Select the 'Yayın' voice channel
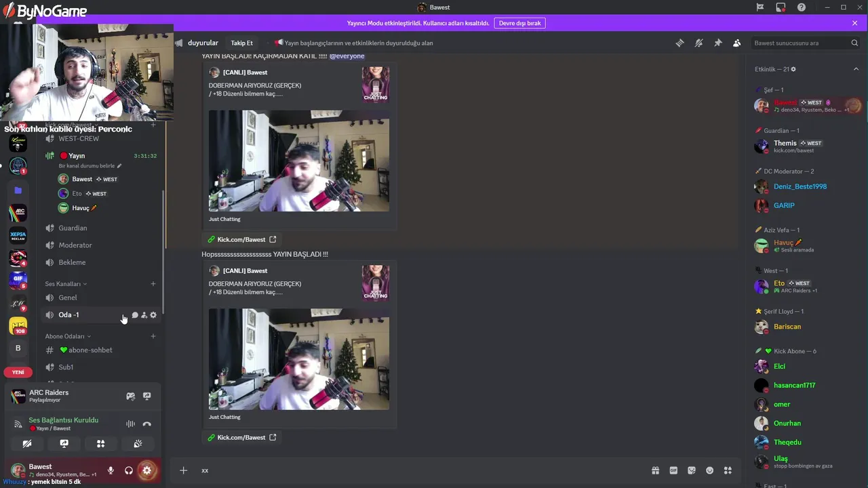This screenshot has height=488, width=868. tap(100, 156)
